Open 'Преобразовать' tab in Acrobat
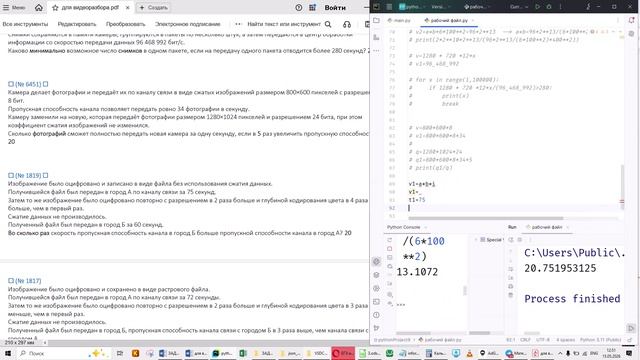This screenshot has width=640, height=360. point(126,24)
